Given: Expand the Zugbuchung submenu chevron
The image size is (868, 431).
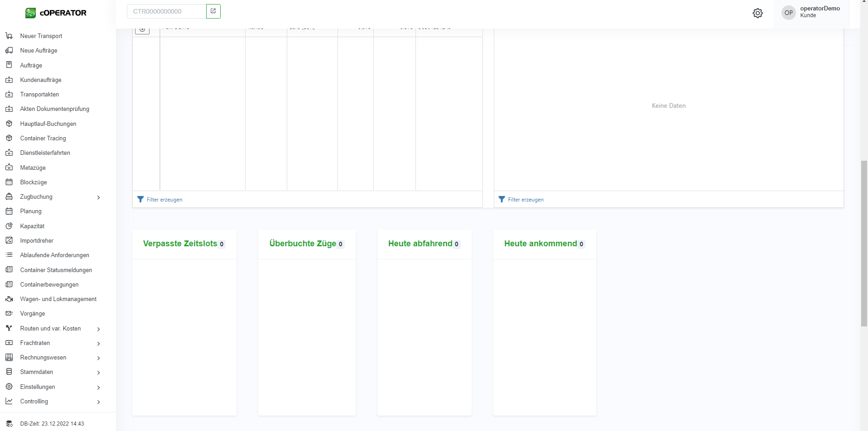Looking at the screenshot, I should click(x=98, y=197).
